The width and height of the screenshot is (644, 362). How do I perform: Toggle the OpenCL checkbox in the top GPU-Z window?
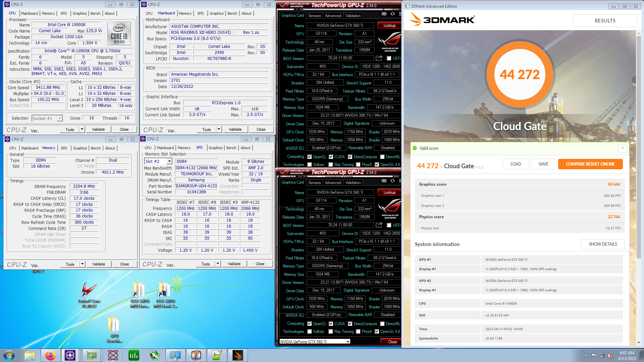[310, 157]
